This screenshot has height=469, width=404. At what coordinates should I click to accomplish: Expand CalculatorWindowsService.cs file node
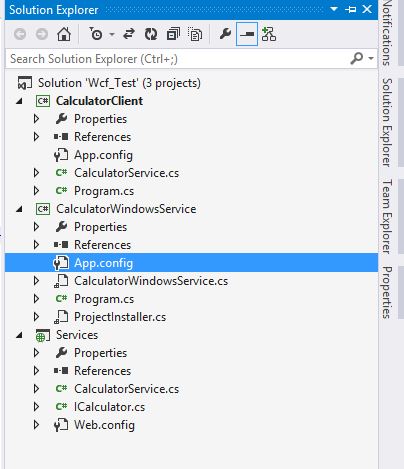(36, 281)
